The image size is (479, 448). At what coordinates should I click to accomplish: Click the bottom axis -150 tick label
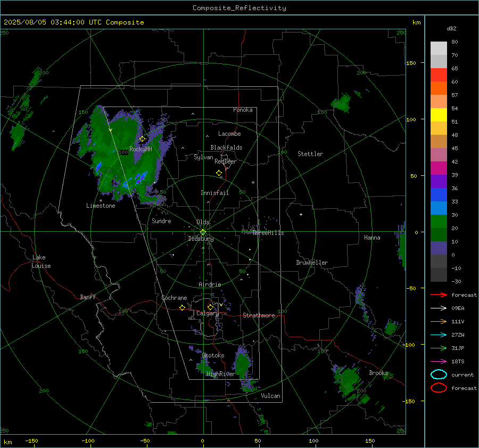[31, 441]
